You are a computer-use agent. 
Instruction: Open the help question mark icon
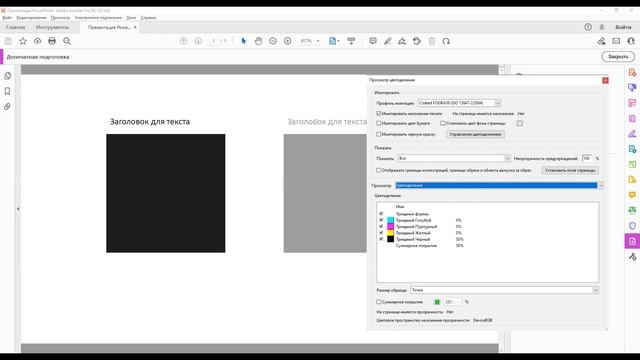coord(588,27)
